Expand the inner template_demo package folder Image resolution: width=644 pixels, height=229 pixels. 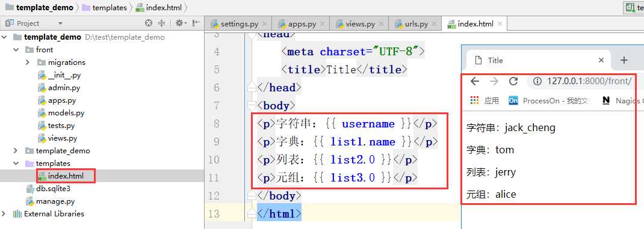click(16, 151)
